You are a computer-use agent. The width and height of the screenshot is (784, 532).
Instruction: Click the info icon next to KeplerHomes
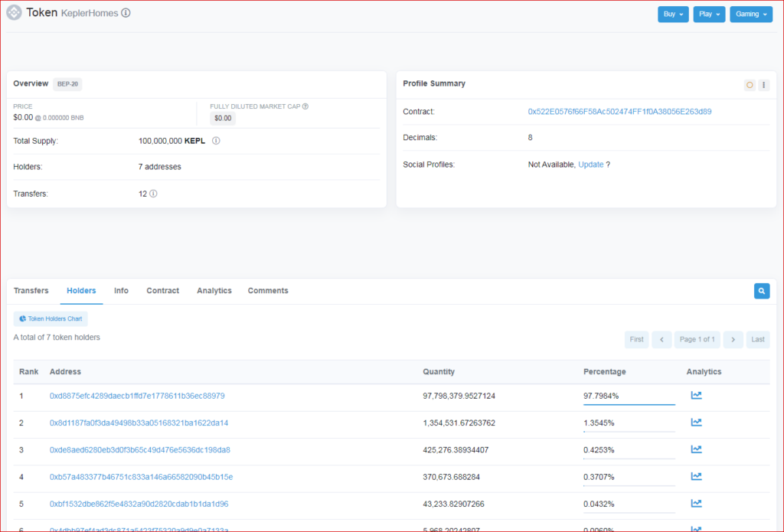pyautogui.click(x=126, y=13)
